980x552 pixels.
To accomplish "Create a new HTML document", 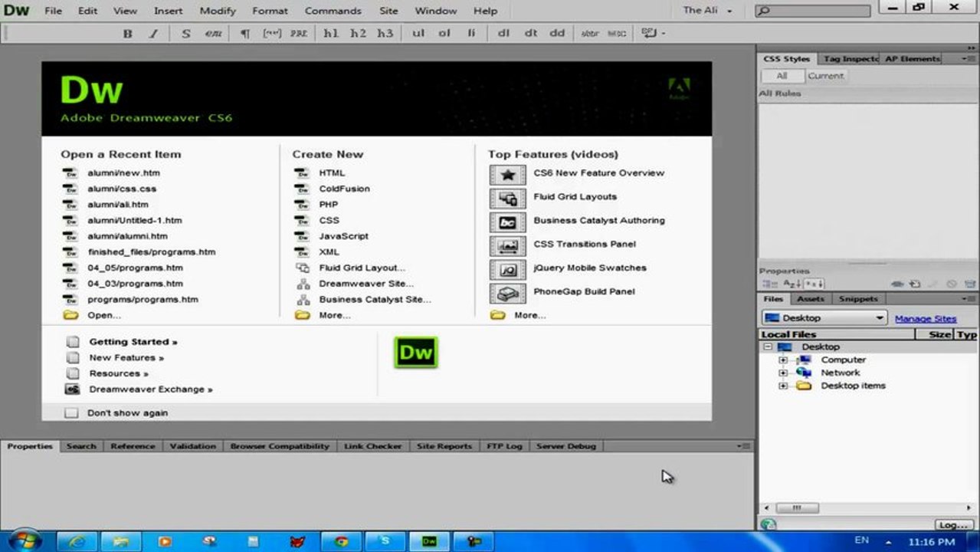I will coord(332,172).
